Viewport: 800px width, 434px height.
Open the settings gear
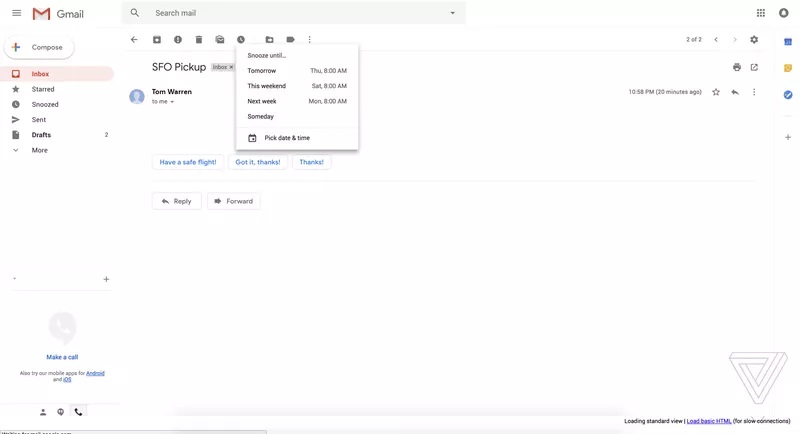[x=754, y=40]
